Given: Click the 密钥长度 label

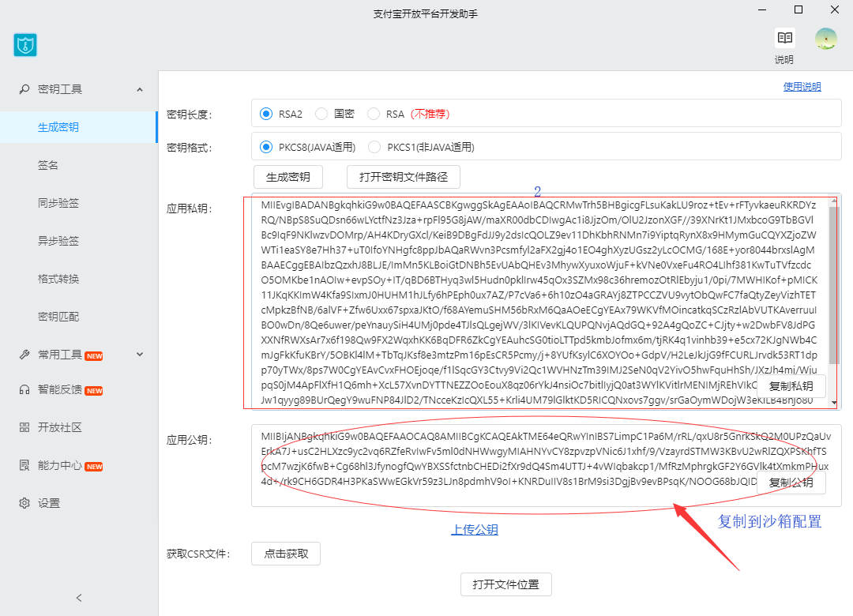Looking at the screenshot, I should tap(190, 115).
